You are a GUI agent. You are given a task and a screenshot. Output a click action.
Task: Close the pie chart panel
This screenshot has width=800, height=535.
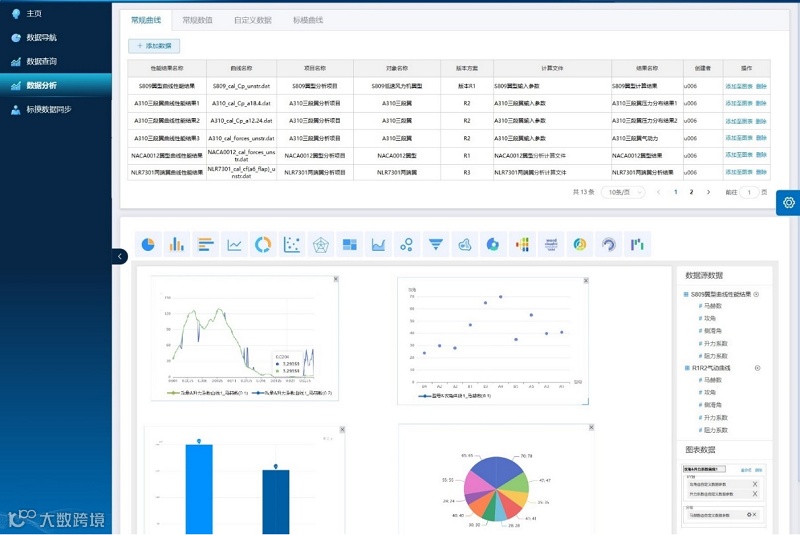coord(591,427)
